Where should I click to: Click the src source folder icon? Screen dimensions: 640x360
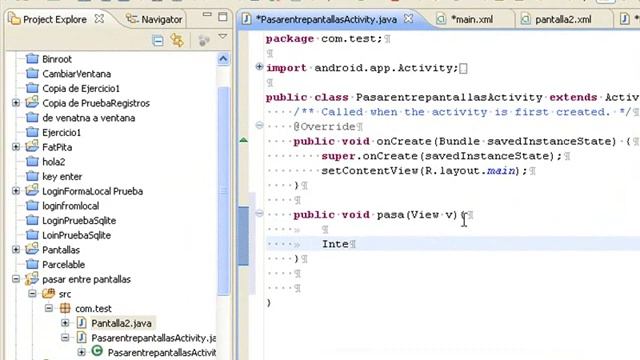point(48,293)
